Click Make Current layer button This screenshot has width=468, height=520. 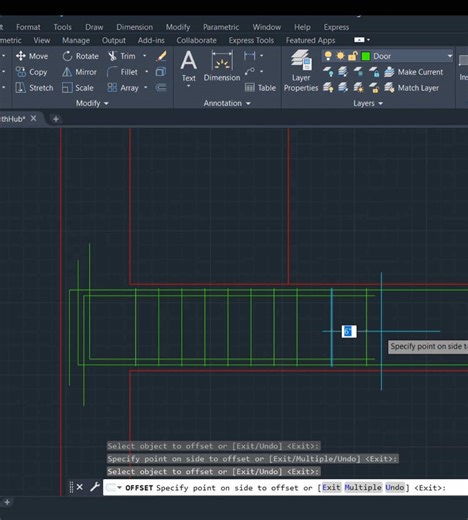click(414, 72)
